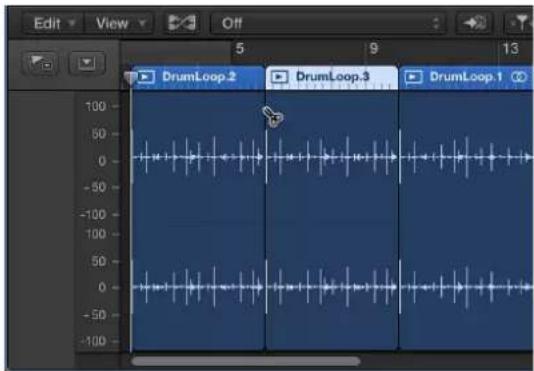Click upper channel waveform in DrumLoop.2

point(198,157)
